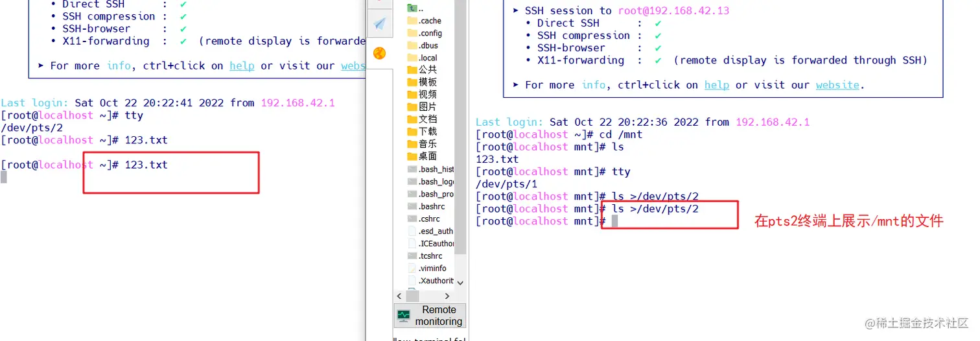Image resolution: width=980 pixels, height=341 pixels.
Task: Open the 桌面 folder
Action: (x=422, y=156)
